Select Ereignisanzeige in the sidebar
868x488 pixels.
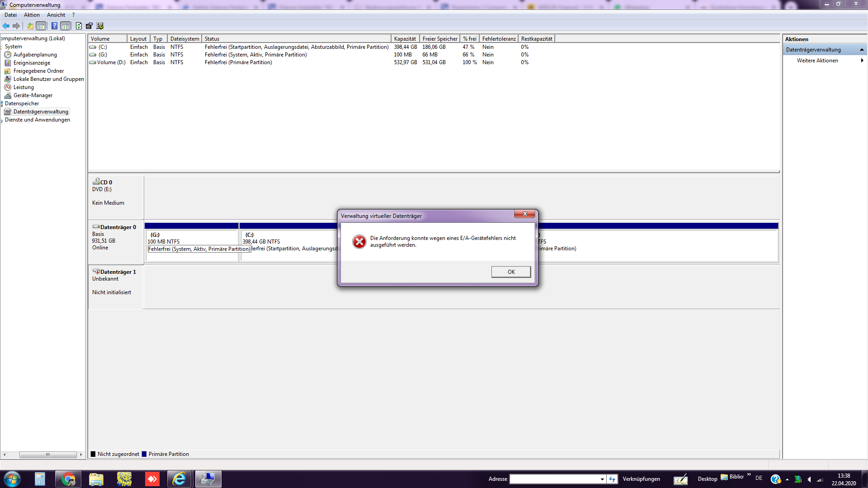[32, 63]
